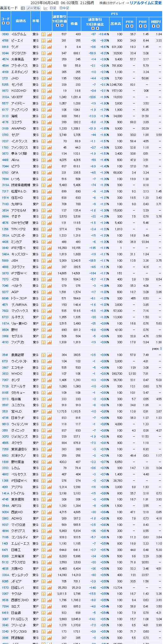165x644 pixels.
Task: Open the chart icon for 九州FG
Action: (x=49, y=204)
